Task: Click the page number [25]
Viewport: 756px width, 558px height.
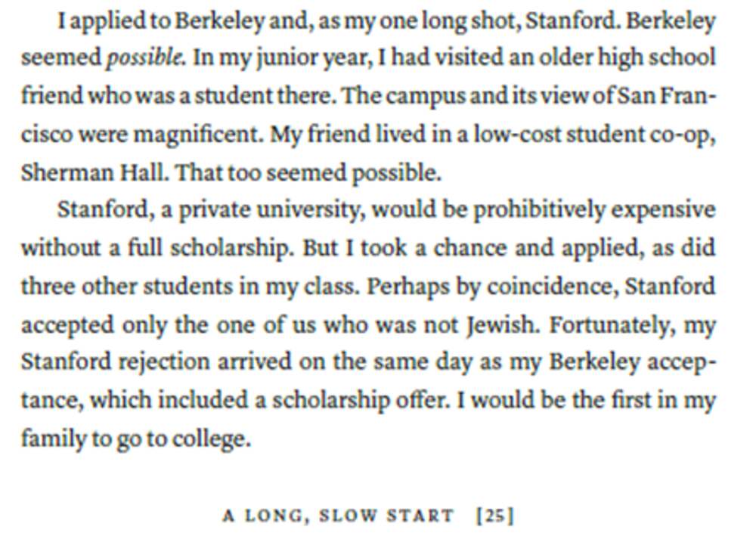Action: coord(495,516)
